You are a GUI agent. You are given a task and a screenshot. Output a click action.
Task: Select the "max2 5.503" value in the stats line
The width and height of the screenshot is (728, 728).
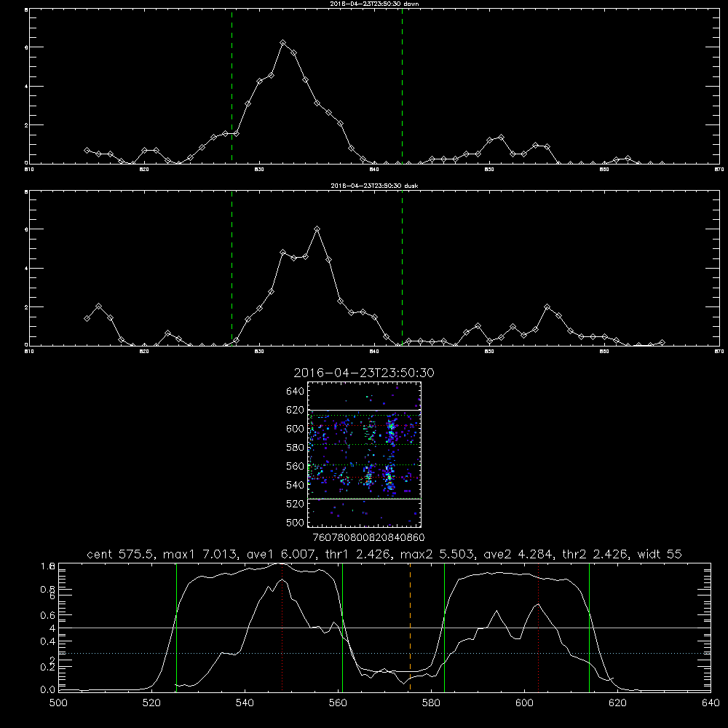click(x=435, y=554)
